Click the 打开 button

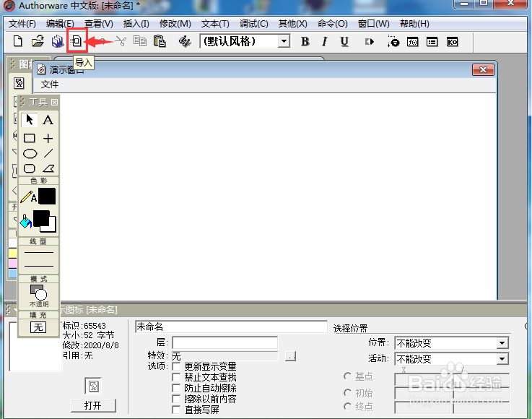coord(93,405)
